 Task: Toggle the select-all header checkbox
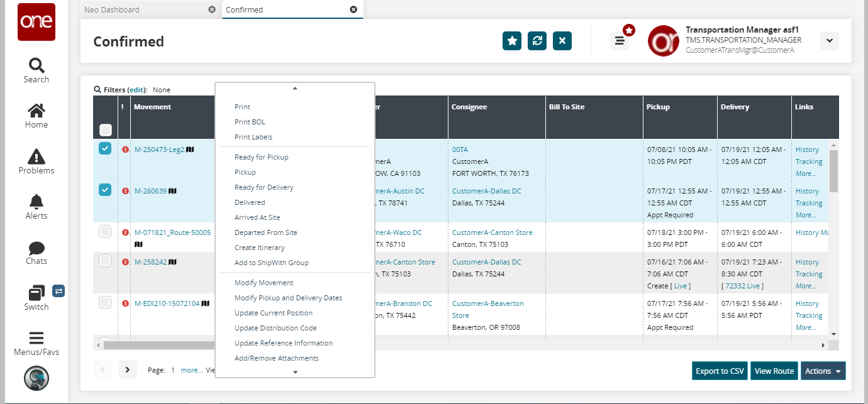click(x=106, y=130)
